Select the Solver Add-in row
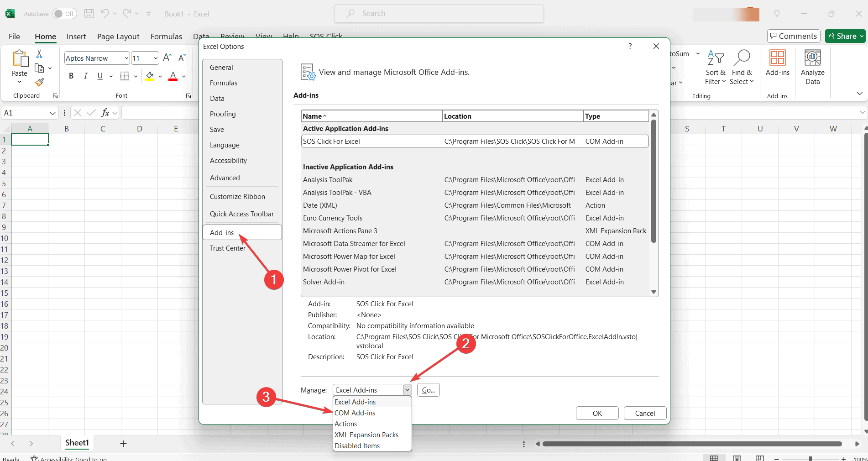Screen dimensions: 868x461 (475, 282)
